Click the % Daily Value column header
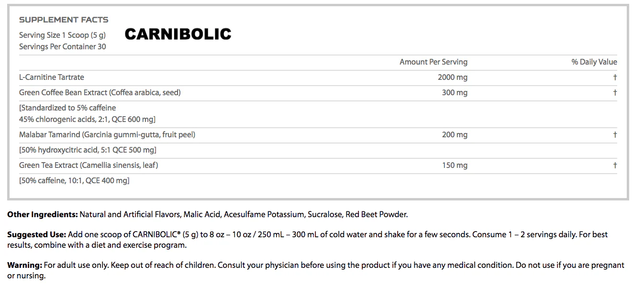Viewport: 644px width, 287px height. pyautogui.click(x=594, y=62)
